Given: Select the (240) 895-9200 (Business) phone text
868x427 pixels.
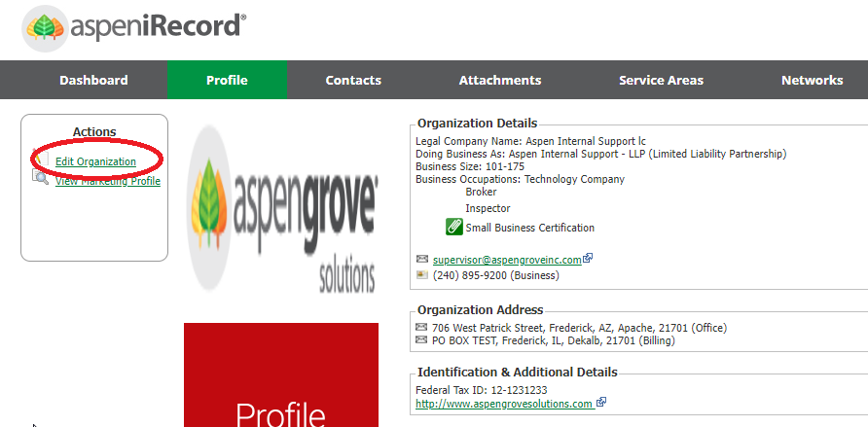Looking at the screenshot, I should coord(496,275).
